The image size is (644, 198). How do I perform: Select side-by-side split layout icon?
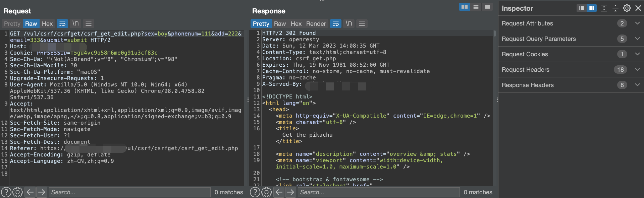[465, 7]
